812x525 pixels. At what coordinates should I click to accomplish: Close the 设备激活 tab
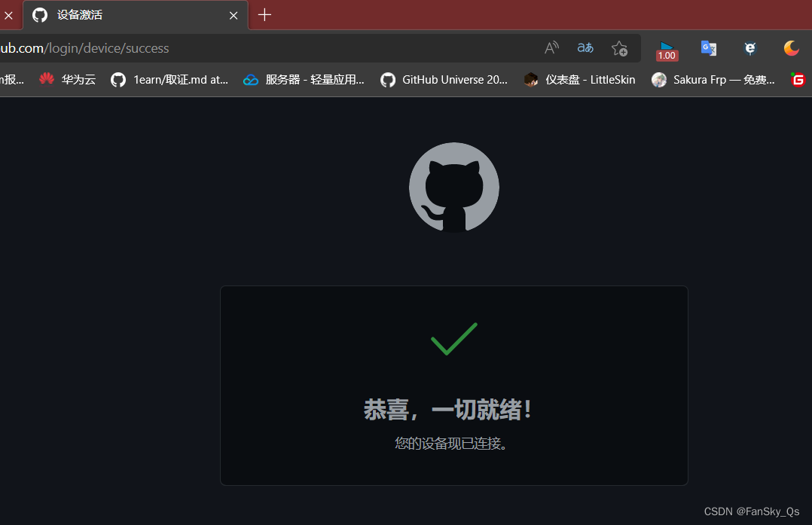coord(234,16)
